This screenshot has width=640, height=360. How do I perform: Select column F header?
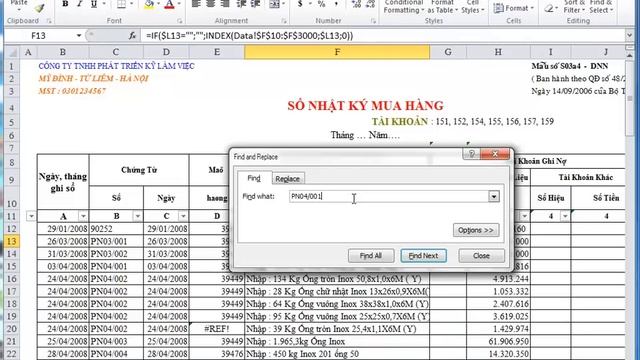click(x=337, y=52)
